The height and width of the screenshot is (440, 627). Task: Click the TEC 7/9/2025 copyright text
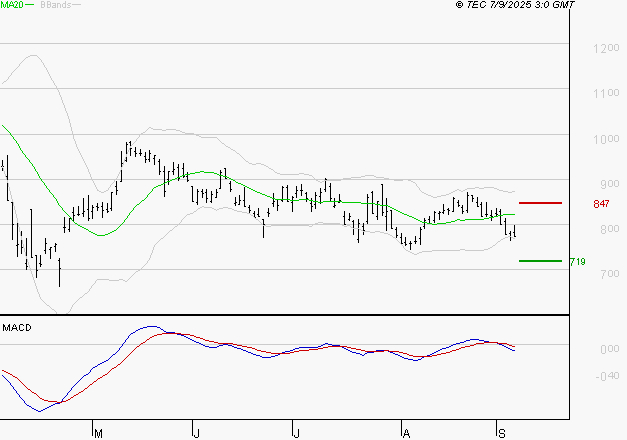coord(515,5)
